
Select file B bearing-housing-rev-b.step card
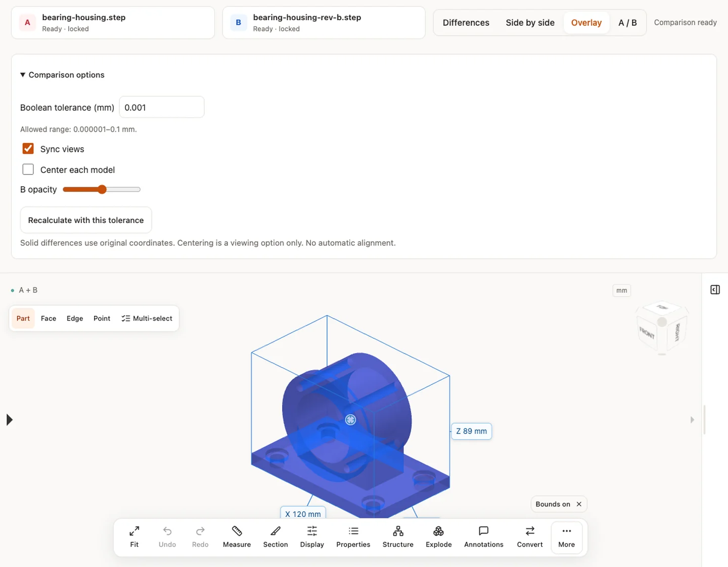(324, 23)
